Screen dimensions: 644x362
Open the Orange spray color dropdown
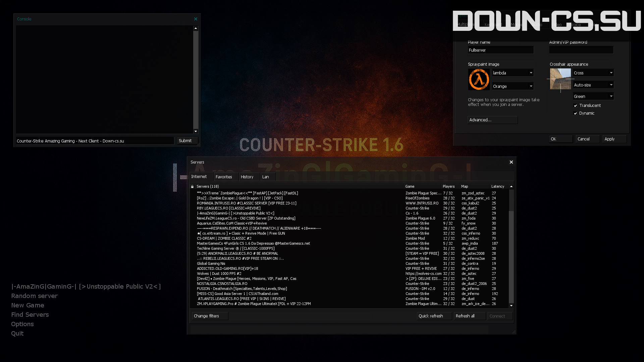tap(513, 86)
